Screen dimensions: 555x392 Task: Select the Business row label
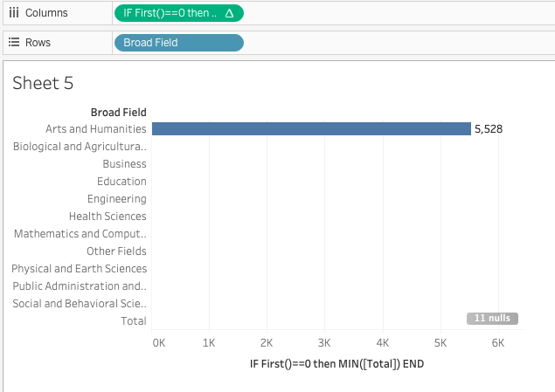pos(124,164)
